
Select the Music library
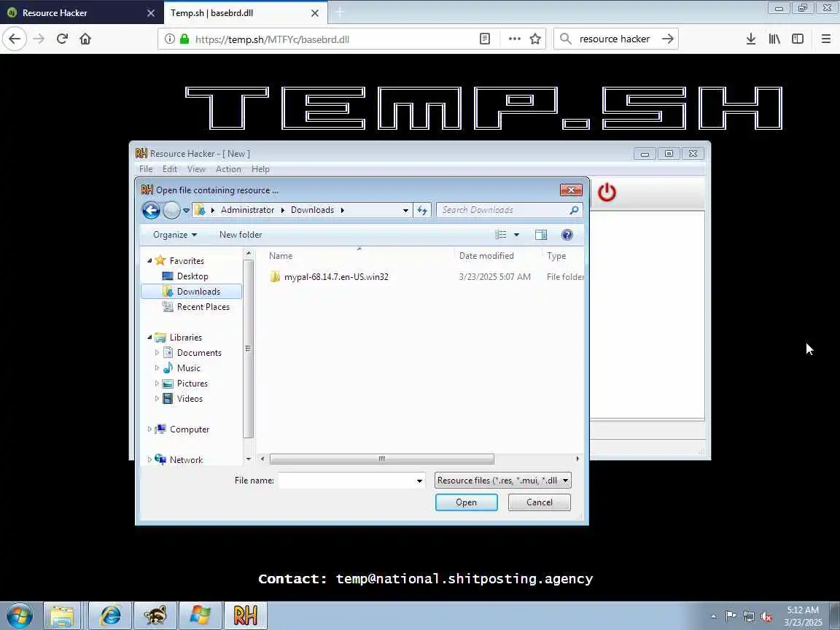pyautogui.click(x=188, y=368)
